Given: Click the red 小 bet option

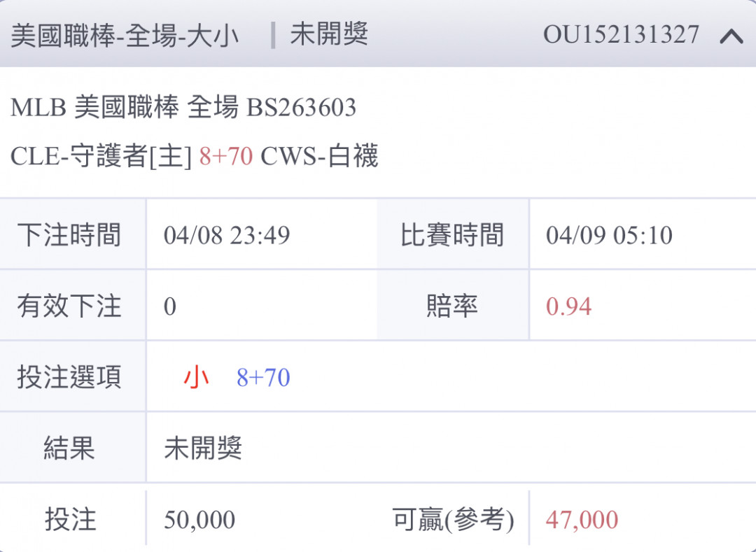Looking at the screenshot, I should [196, 377].
